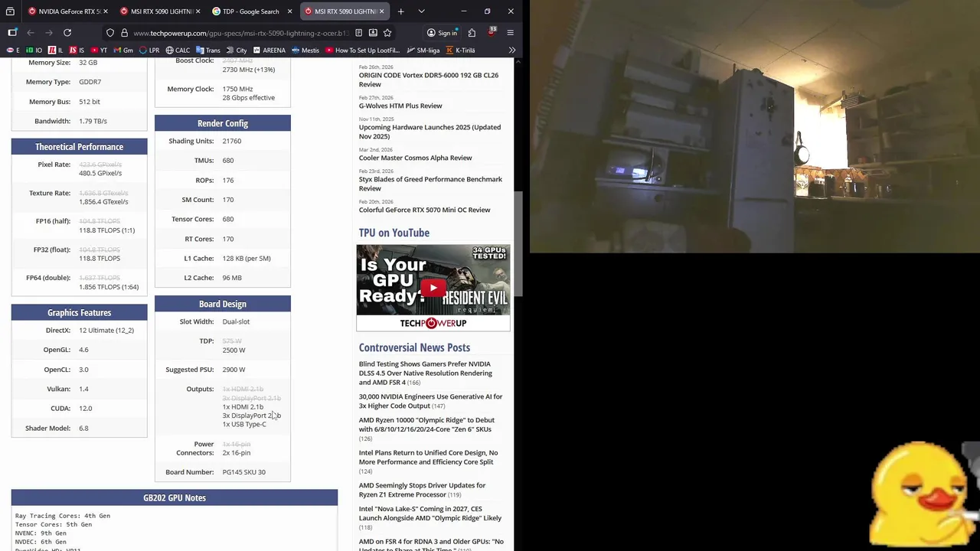Click the TDP value 2500 W
This screenshot has width=980, height=551.
click(234, 350)
